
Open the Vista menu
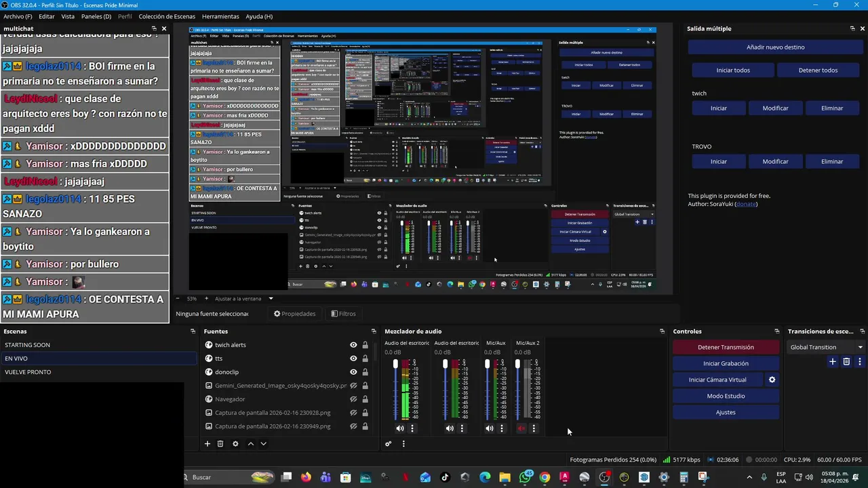click(x=68, y=16)
